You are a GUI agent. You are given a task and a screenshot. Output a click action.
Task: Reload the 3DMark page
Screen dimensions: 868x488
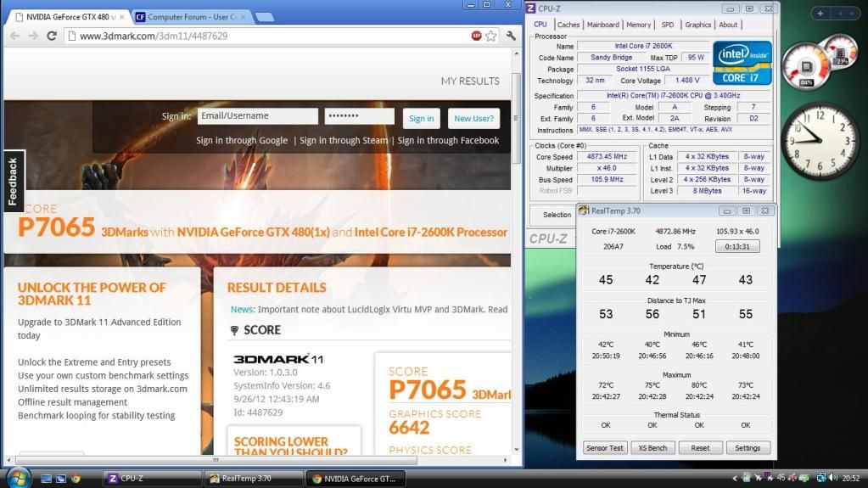point(52,36)
